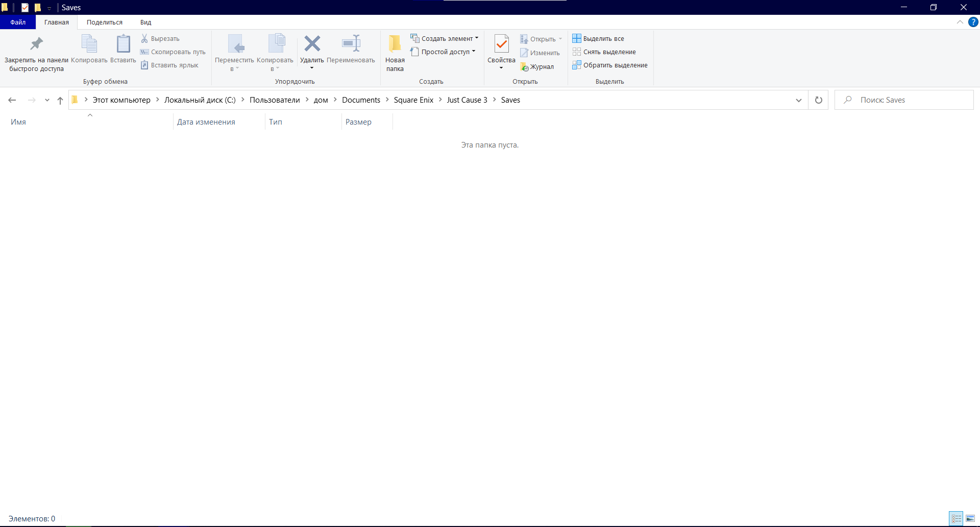Open recent locations dropdown arrow

47,100
